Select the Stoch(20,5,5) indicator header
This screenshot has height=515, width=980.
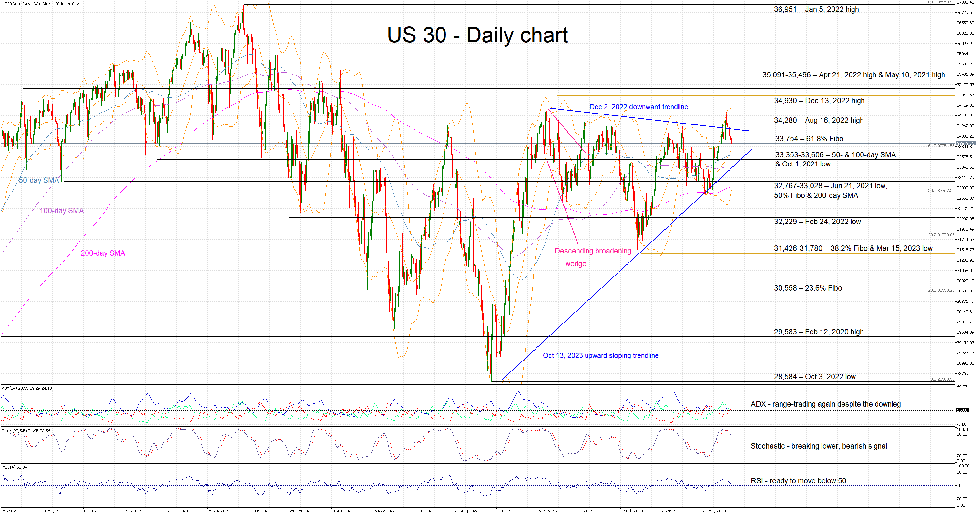tap(26, 431)
